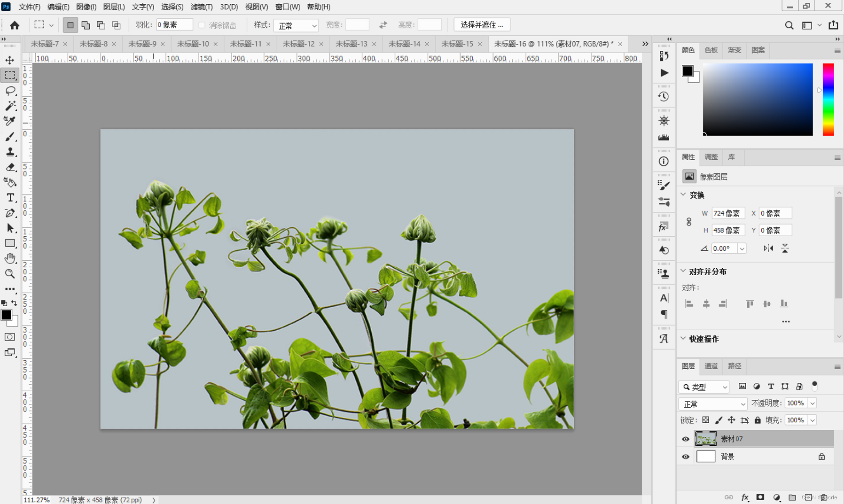The height and width of the screenshot is (504, 844).
Task: Align left edges button
Action: (x=689, y=304)
